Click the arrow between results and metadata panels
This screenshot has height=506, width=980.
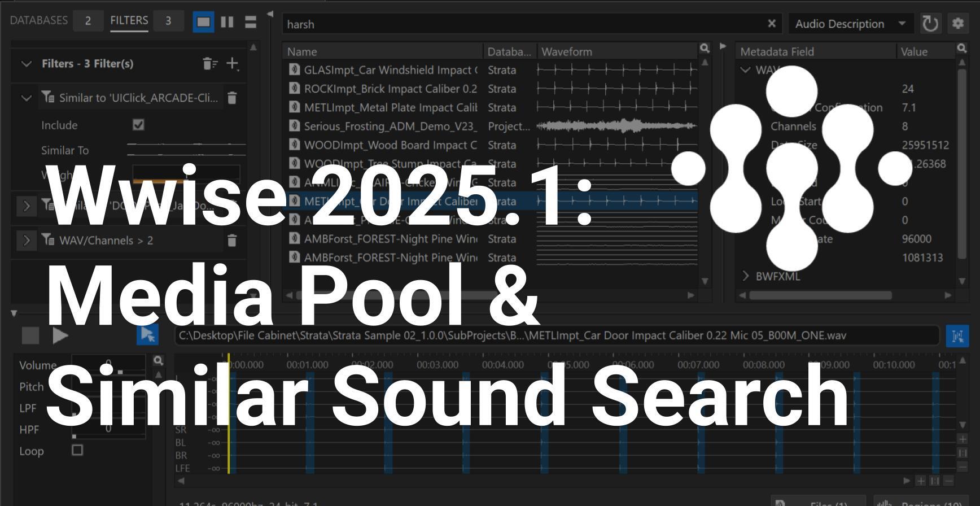(723, 46)
